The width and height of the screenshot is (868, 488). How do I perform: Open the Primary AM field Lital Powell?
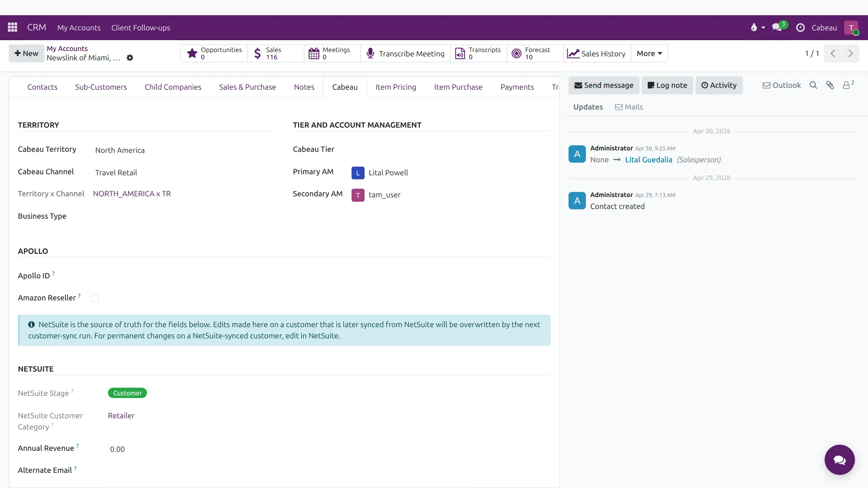click(x=451, y=173)
